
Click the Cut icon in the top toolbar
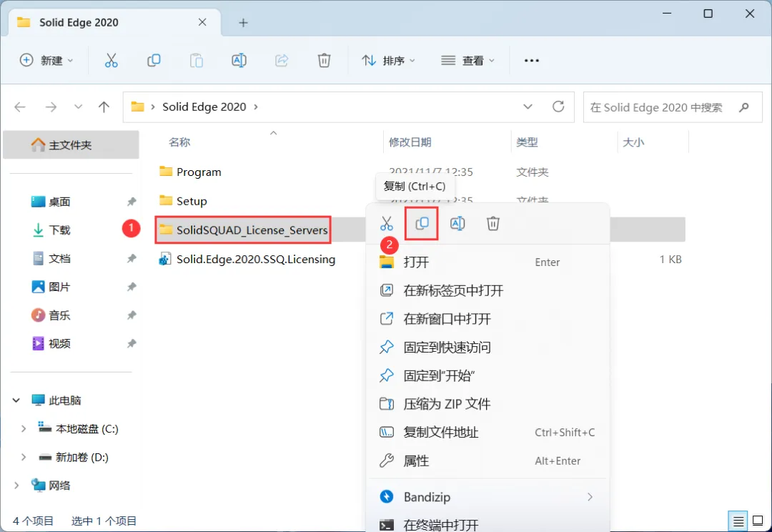coord(112,61)
